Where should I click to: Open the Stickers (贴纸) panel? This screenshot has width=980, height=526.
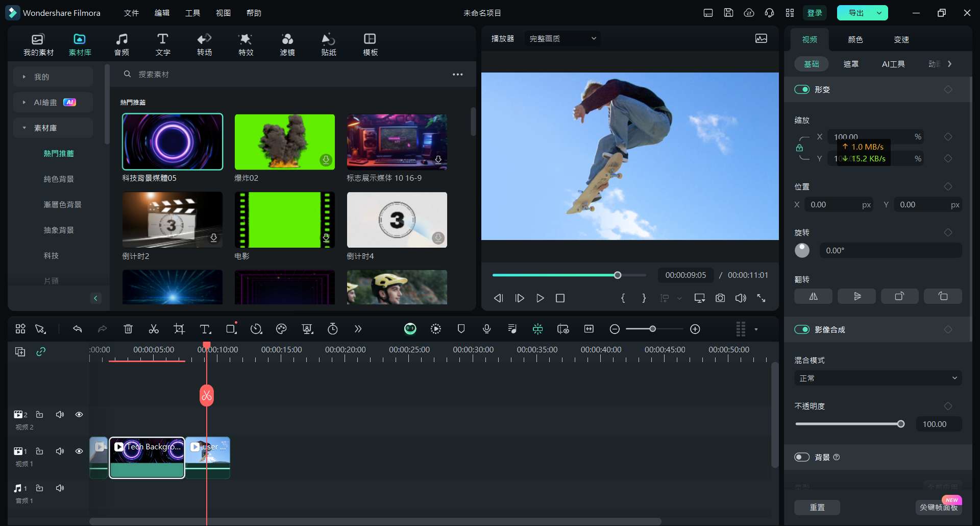[329, 44]
